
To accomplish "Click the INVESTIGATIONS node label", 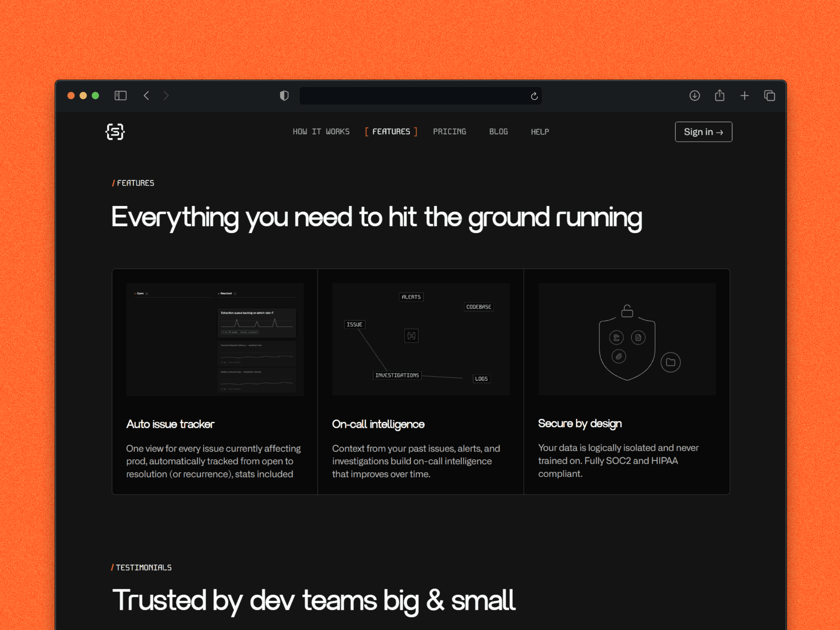I will (x=397, y=375).
